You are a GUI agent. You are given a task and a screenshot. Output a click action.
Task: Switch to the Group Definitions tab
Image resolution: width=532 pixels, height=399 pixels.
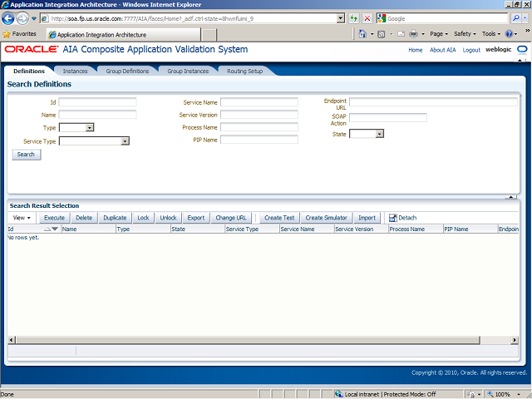(127, 71)
